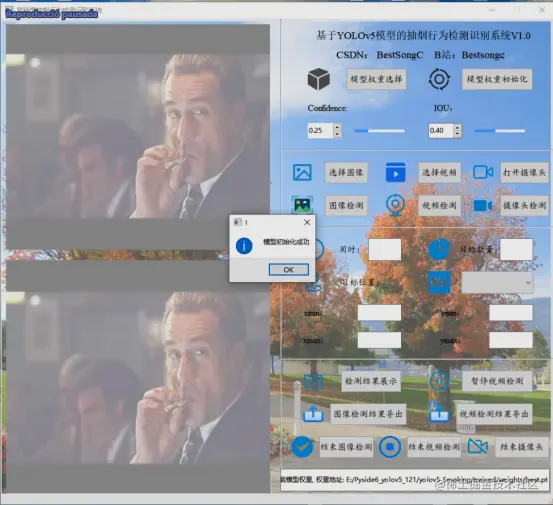Image resolution: width=553 pixels, height=505 pixels.
Task: Click the 选择视频 button
Action: coord(439,172)
